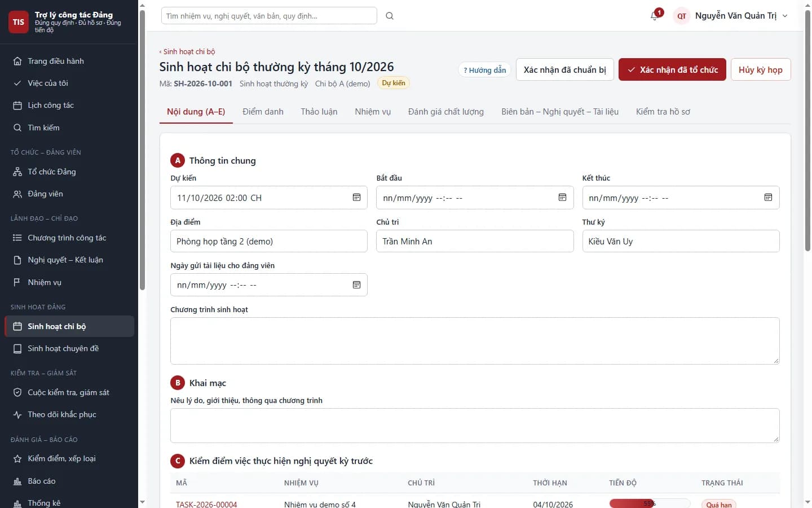Click shield icon beside Cuộc kiểm tra, giám sát
Image resolution: width=812 pixels, height=508 pixels.
pos(17,392)
